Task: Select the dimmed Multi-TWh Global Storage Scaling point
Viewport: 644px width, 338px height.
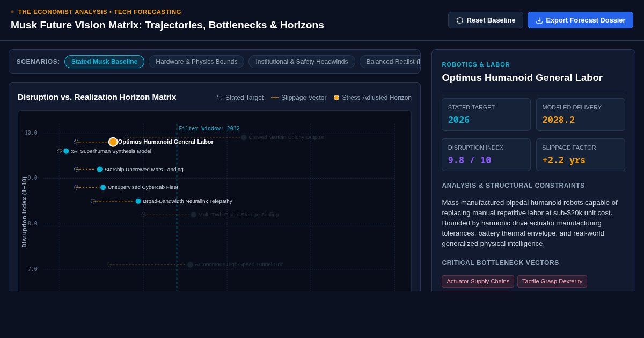Action: (x=194, y=215)
